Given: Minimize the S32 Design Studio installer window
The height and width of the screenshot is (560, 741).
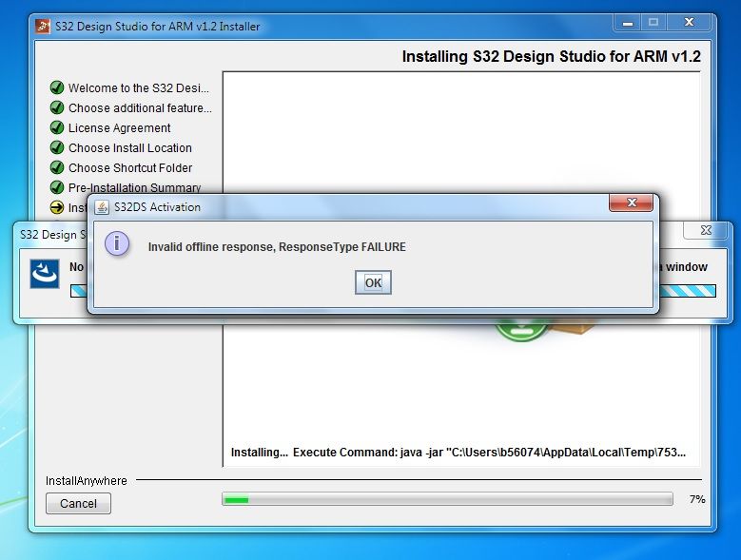Looking at the screenshot, I should pos(628,23).
